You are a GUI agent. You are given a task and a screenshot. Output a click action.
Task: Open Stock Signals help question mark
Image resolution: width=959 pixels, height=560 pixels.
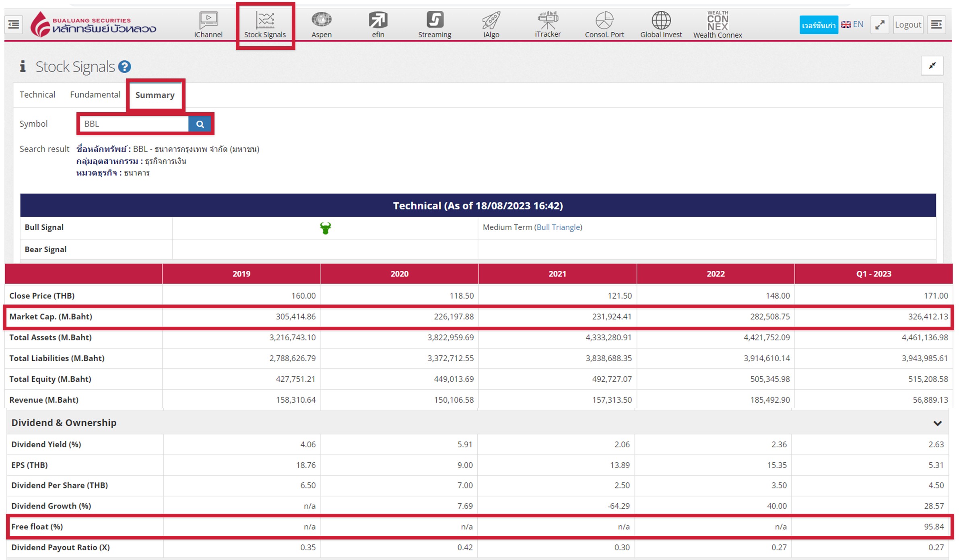point(124,67)
